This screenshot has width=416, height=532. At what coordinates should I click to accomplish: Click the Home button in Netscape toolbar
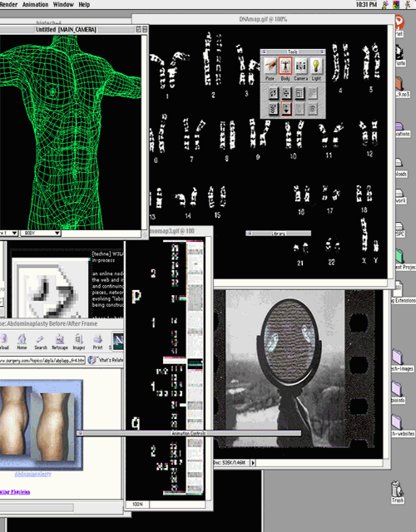(x=22, y=342)
